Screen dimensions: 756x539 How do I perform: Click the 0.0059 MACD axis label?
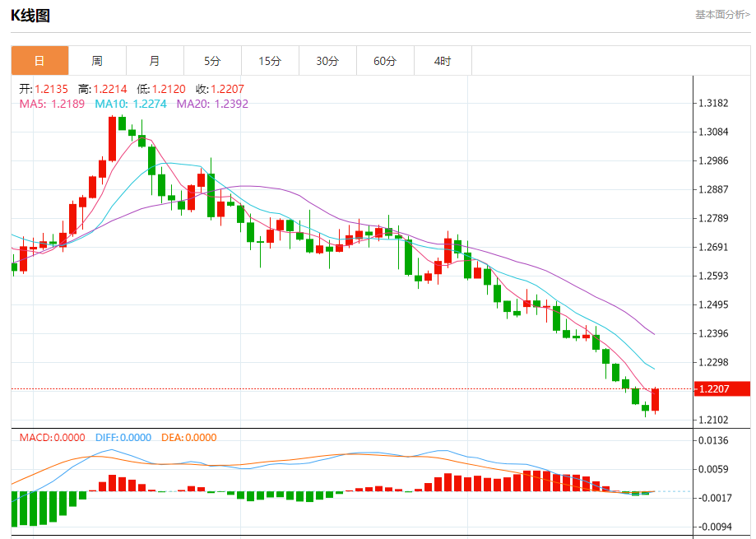tap(713, 469)
